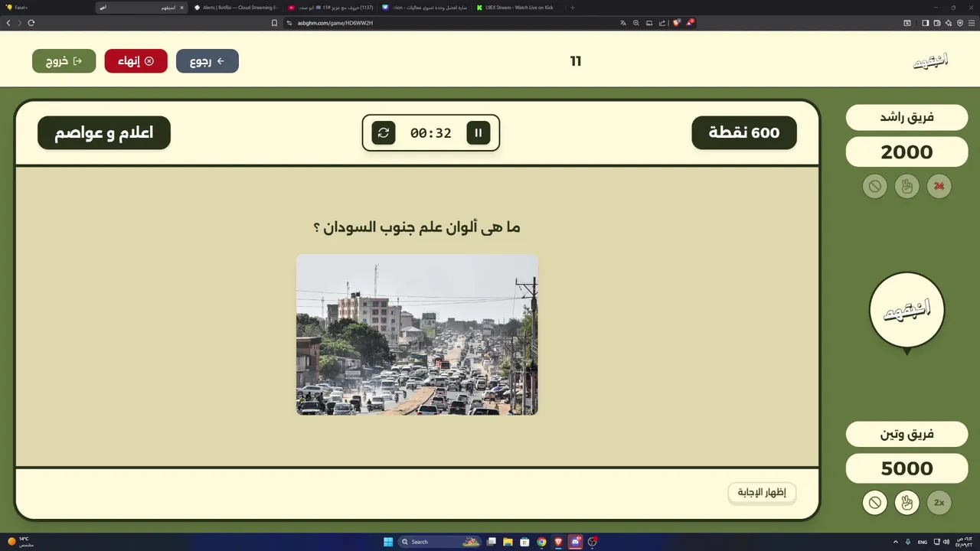Viewport: 980px width, 551px height.
Task: Open Brave Shields lion icon
Action: point(676,23)
